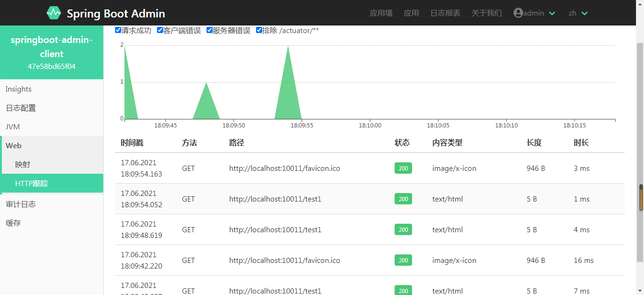Click the small chart spike before 18:09:50
Image resolution: width=644 pixels, height=295 pixels.
point(206,104)
